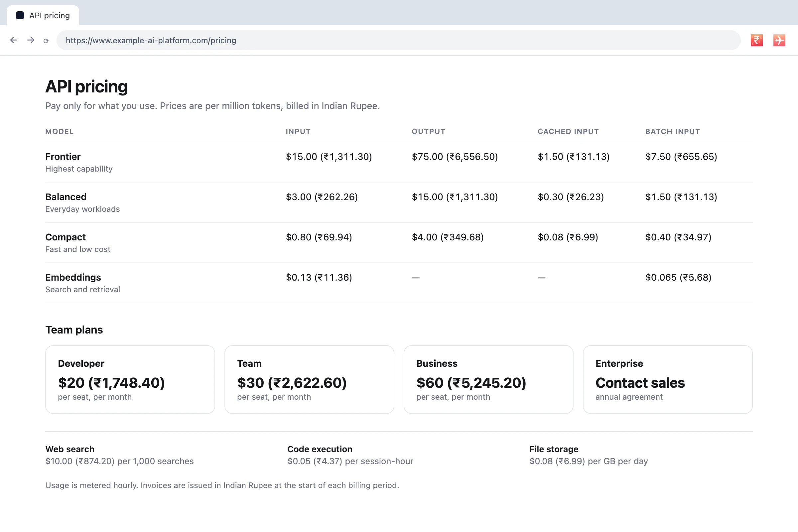Viewport: 798px width, 532px height.
Task: Click the Team plans heading
Action: pos(74,330)
